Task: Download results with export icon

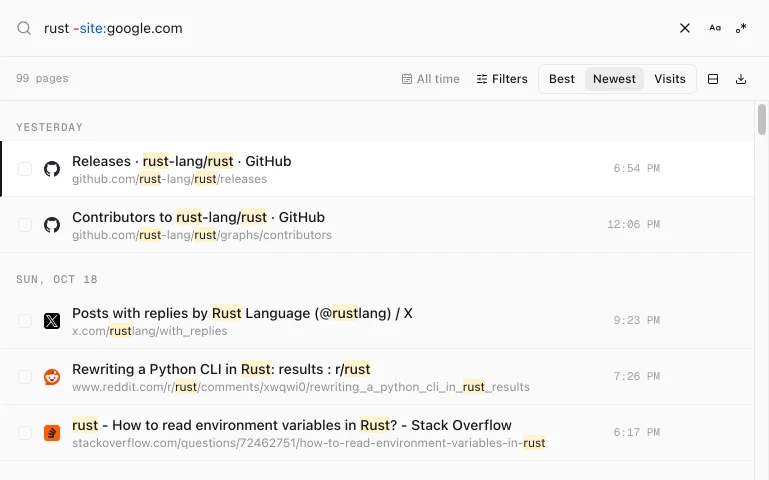Action: point(741,79)
